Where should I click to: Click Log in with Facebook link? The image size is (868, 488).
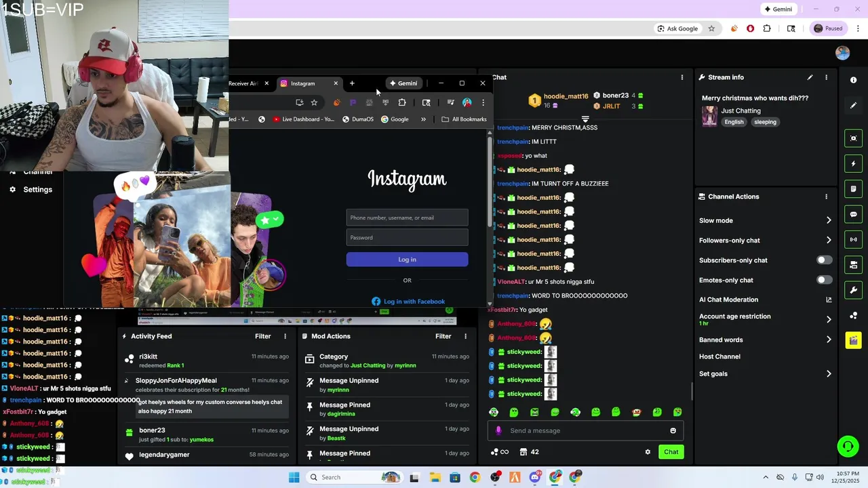click(x=408, y=302)
